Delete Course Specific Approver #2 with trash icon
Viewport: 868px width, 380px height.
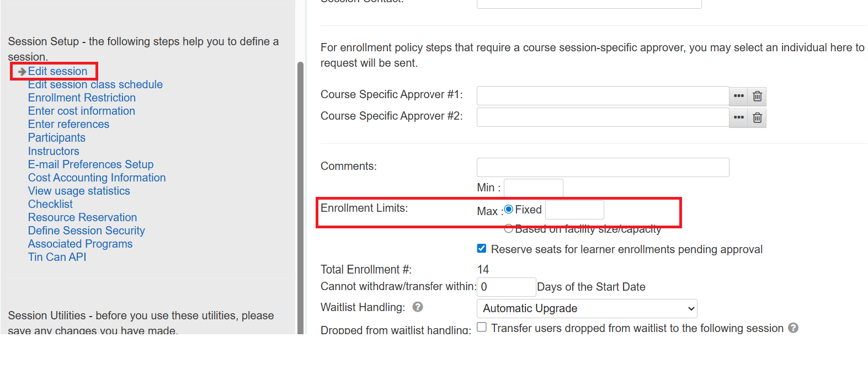[x=757, y=117]
